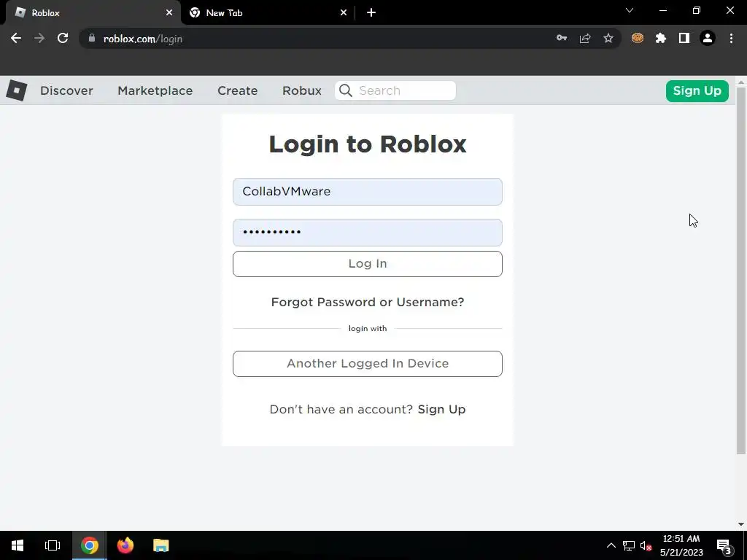
Task: Open the tab search dropdown arrow
Action: (x=630, y=10)
